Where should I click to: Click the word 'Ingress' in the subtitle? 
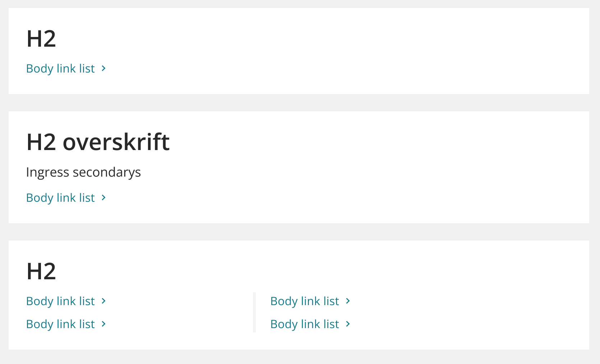point(47,172)
